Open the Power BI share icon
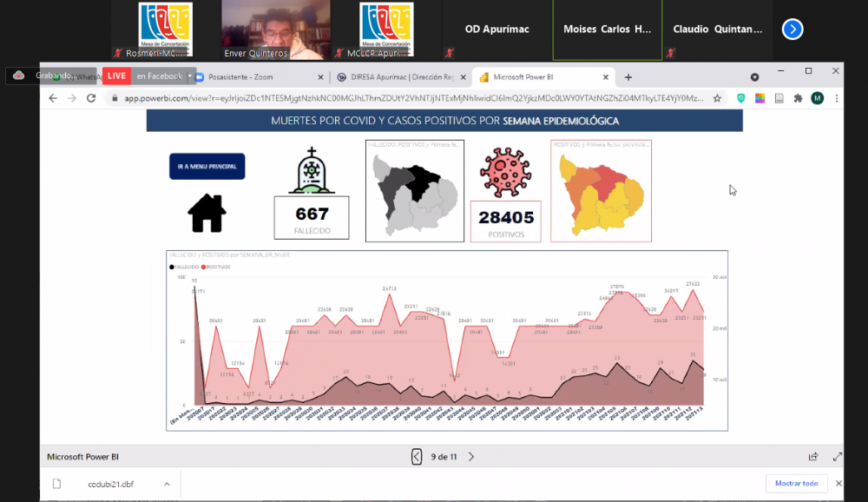This screenshot has height=502, width=868. coord(813,456)
